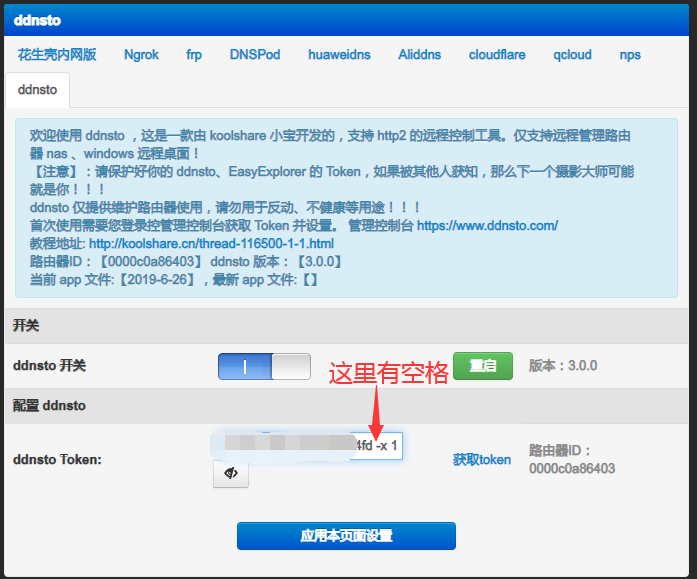This screenshot has width=697, height=579.
Task: Click the eye icon to show token
Action: [230, 474]
